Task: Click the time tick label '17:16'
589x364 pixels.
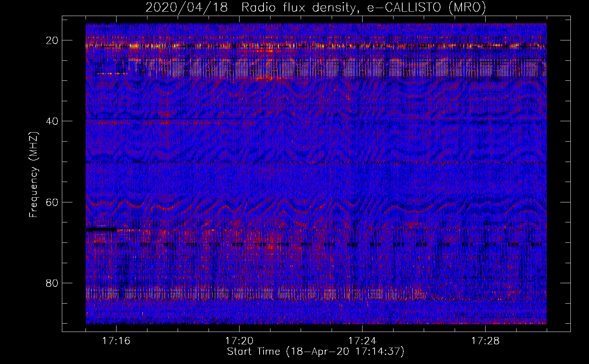Action: pos(116,341)
